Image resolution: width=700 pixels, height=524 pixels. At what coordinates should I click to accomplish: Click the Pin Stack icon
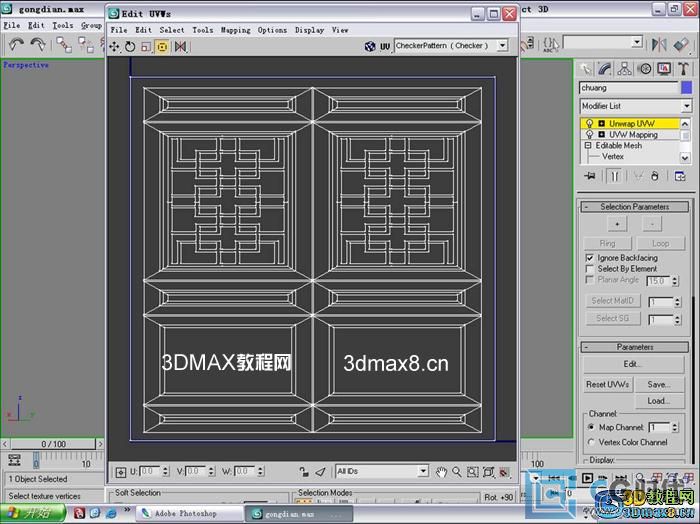590,176
